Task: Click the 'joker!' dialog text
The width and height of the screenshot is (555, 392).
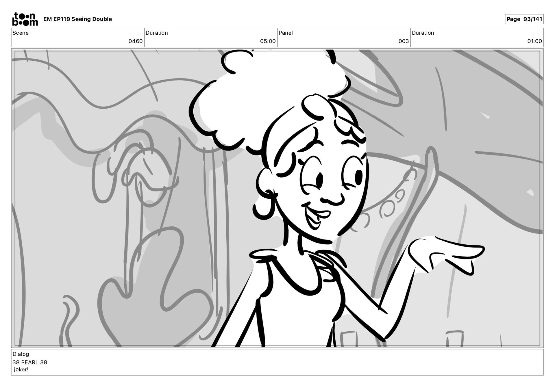Action: (21, 369)
